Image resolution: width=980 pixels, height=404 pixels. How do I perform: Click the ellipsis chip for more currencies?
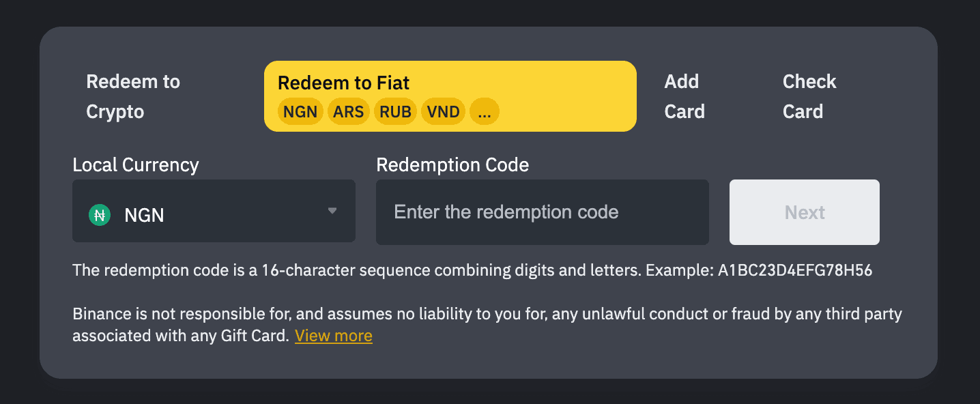[x=485, y=112]
